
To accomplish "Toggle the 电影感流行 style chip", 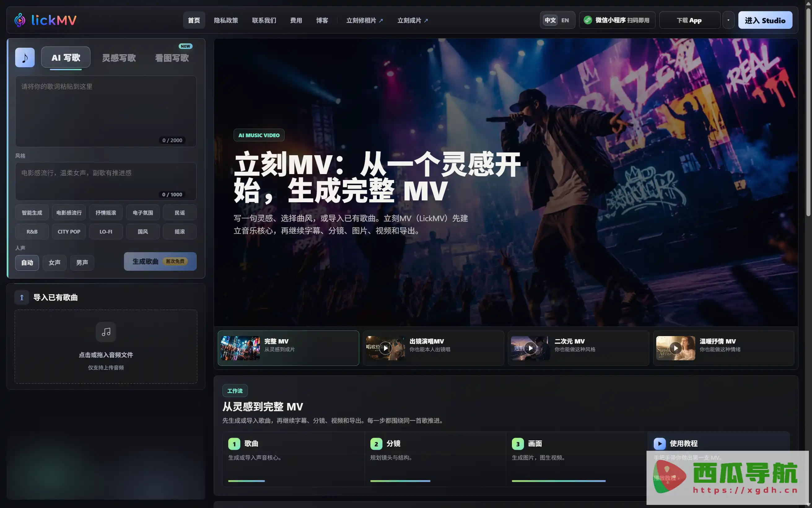I will pyautogui.click(x=69, y=213).
